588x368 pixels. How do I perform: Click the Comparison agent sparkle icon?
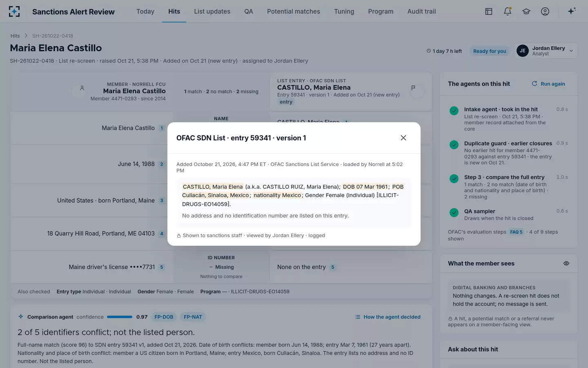(21, 316)
